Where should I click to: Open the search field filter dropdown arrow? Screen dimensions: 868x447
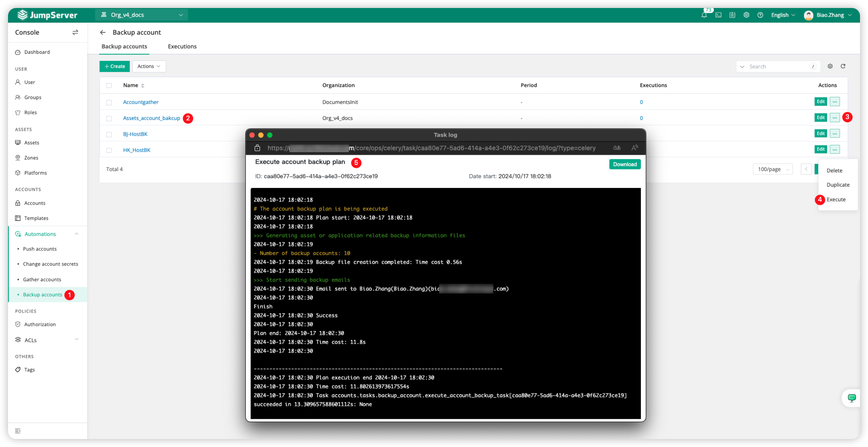742,67
